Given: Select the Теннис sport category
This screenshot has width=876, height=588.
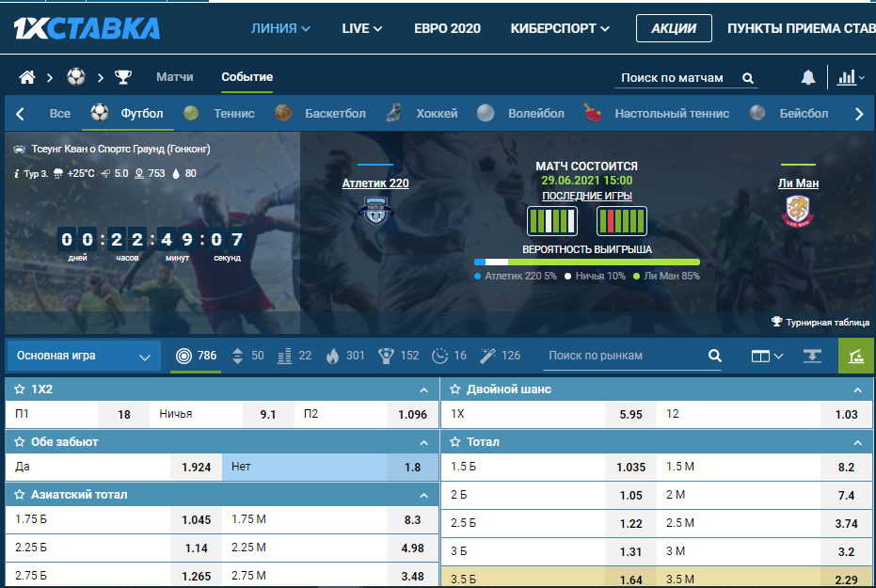Looking at the screenshot, I should (219, 113).
